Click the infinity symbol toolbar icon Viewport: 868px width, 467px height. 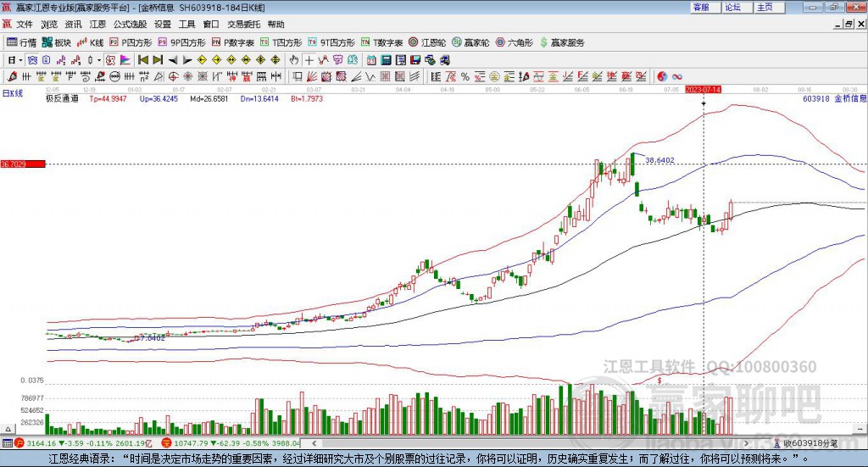click(677, 77)
